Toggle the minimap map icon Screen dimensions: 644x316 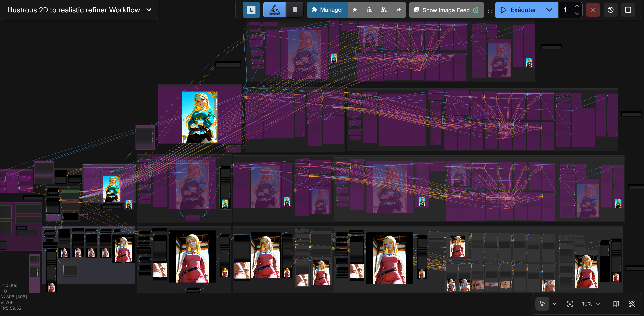(615, 304)
